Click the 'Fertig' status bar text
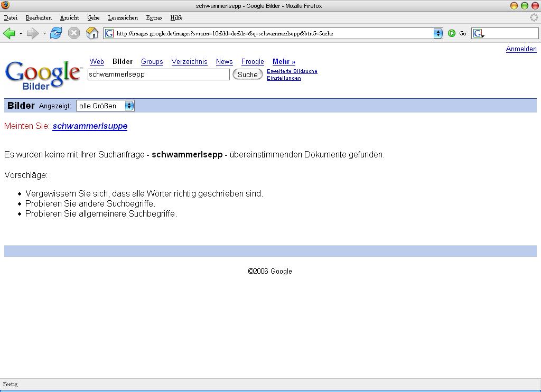Image resolution: width=541 pixels, height=392 pixels. coord(11,384)
